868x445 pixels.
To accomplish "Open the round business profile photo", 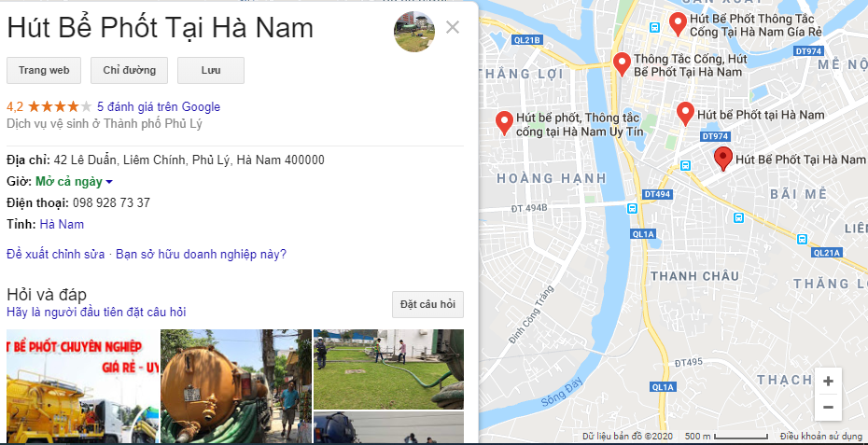I will 414,32.
